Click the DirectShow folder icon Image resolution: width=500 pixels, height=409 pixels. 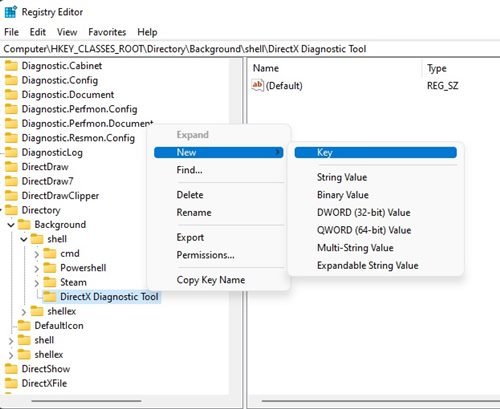(11, 369)
